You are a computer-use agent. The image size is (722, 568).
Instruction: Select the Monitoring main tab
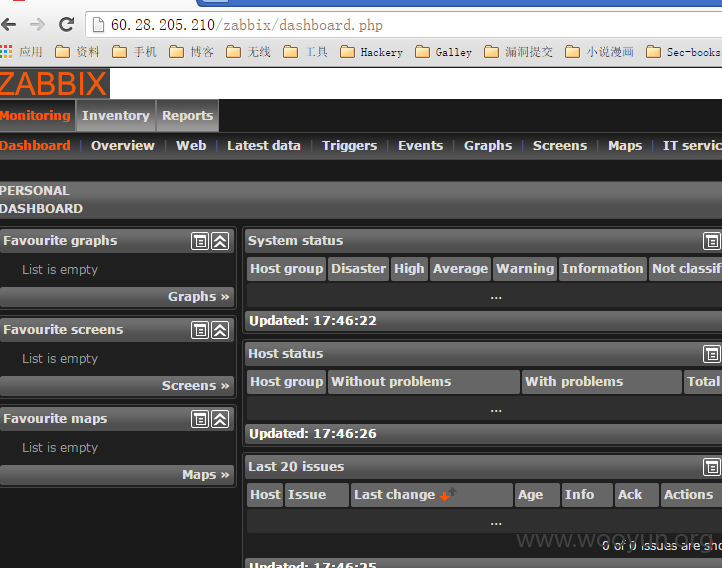coord(36,116)
